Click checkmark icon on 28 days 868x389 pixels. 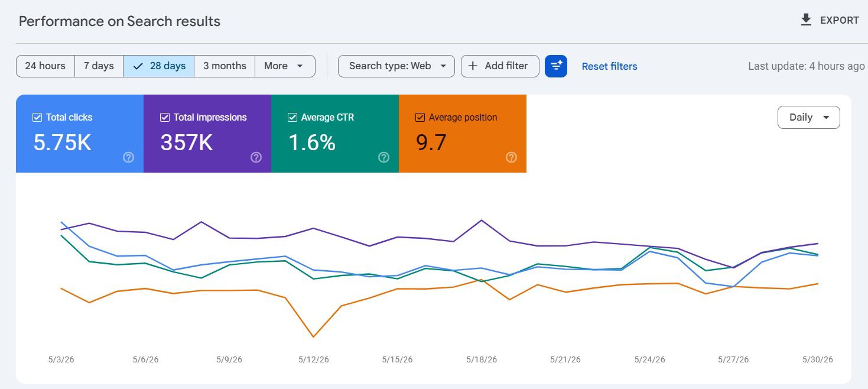click(138, 66)
